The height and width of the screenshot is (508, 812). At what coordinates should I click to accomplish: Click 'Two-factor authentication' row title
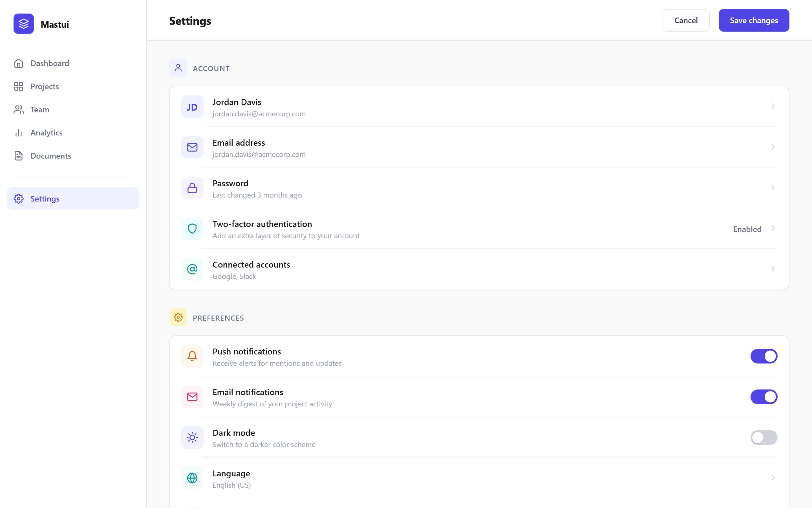click(x=262, y=224)
